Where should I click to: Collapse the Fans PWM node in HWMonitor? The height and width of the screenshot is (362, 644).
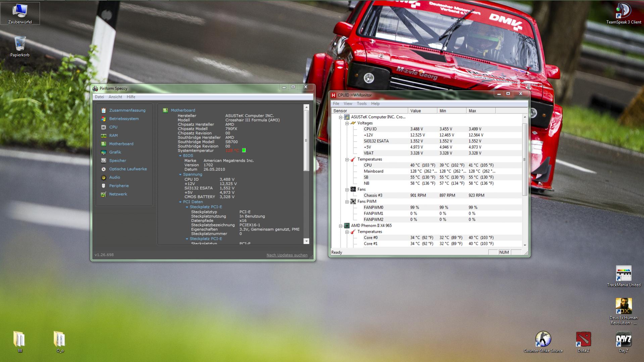(x=347, y=202)
